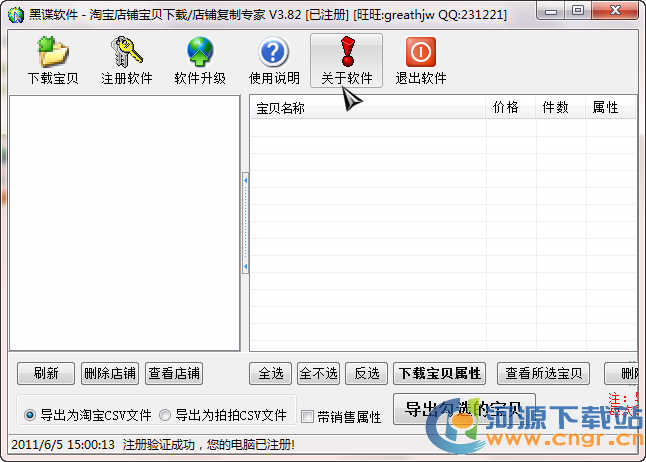Screen dimensions: 646x462
Task: Sort by 价格 column header
Action: (511, 108)
